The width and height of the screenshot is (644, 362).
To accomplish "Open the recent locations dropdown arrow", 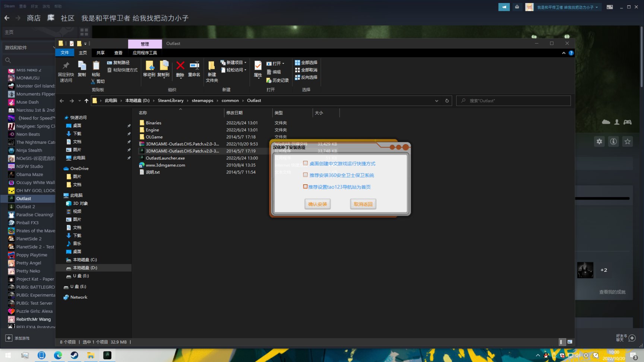I will tap(79, 101).
